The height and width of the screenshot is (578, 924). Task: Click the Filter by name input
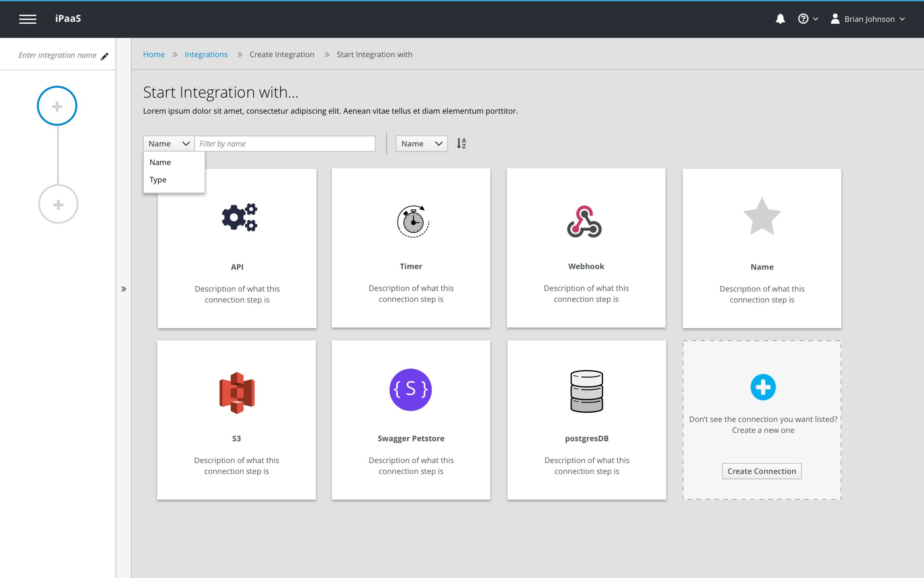(x=285, y=143)
